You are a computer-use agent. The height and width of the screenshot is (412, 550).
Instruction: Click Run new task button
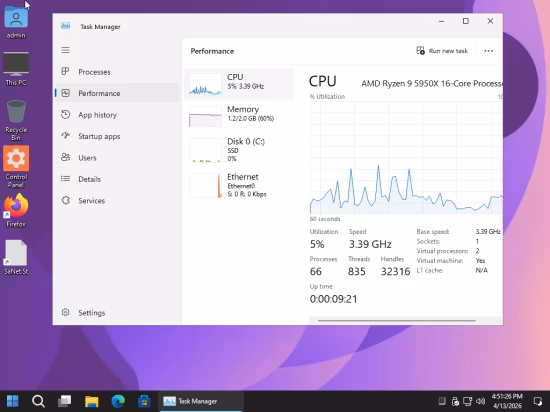[x=442, y=51]
